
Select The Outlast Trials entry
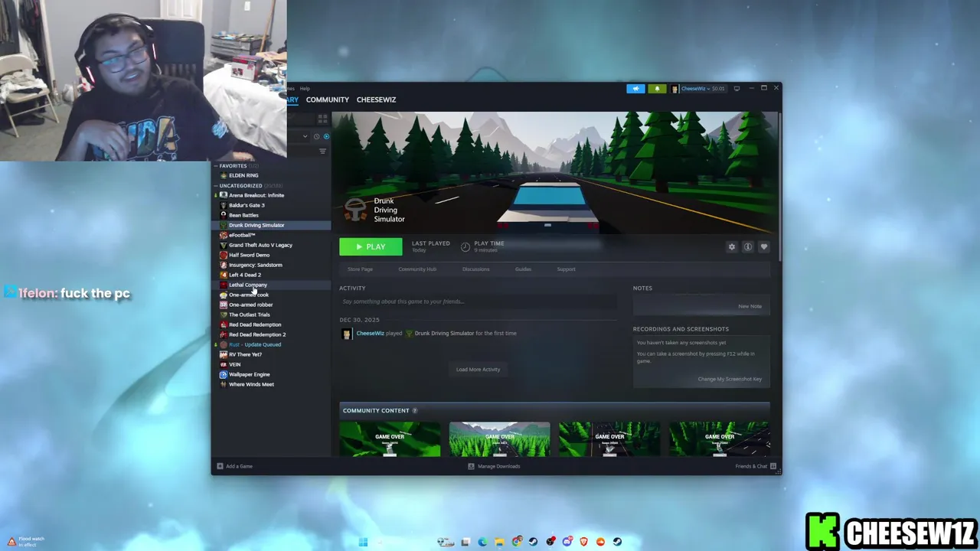point(271,315)
